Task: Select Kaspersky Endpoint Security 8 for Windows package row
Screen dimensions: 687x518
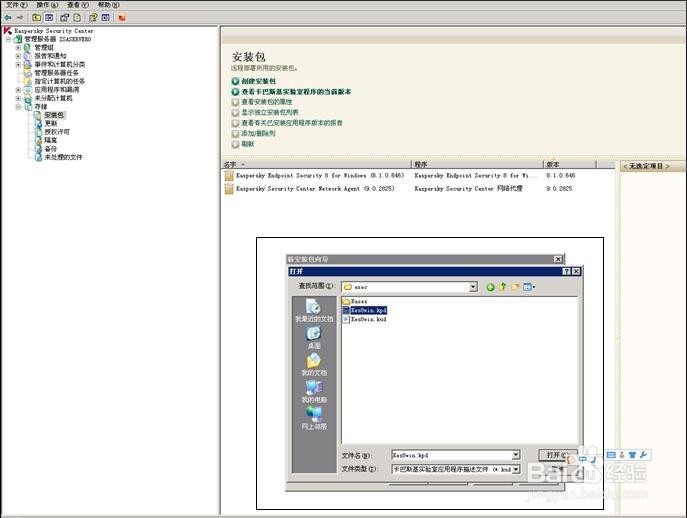Action: click(418, 175)
